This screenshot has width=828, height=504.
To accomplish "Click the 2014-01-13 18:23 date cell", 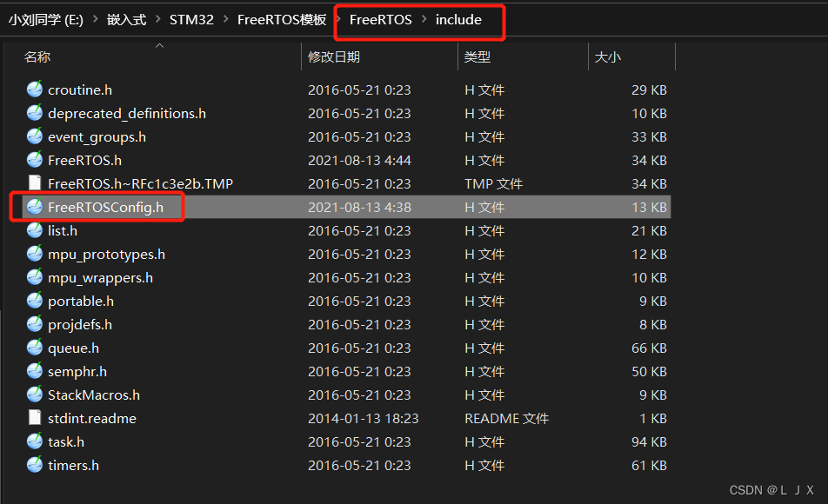I will [364, 418].
